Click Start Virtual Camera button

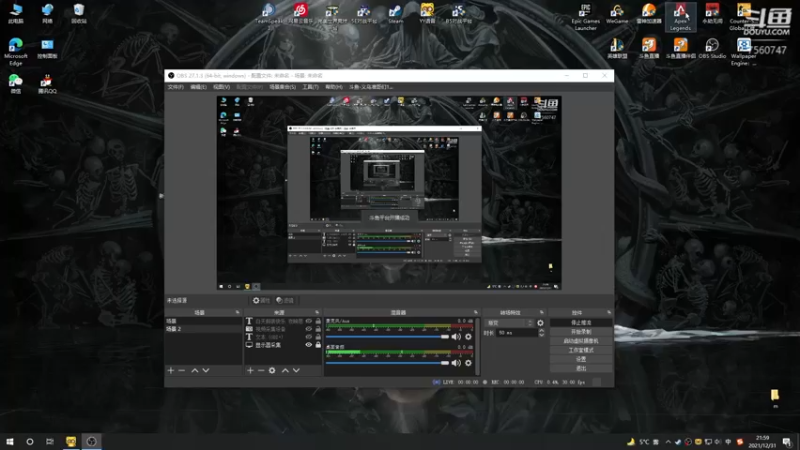581,341
